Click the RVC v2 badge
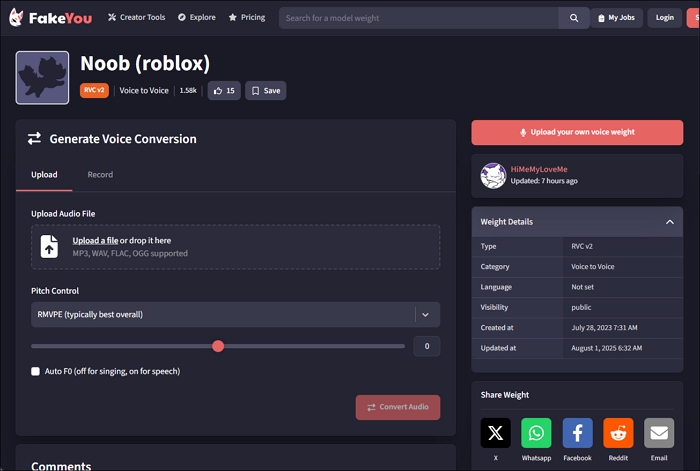The width and height of the screenshot is (700, 471). click(94, 90)
